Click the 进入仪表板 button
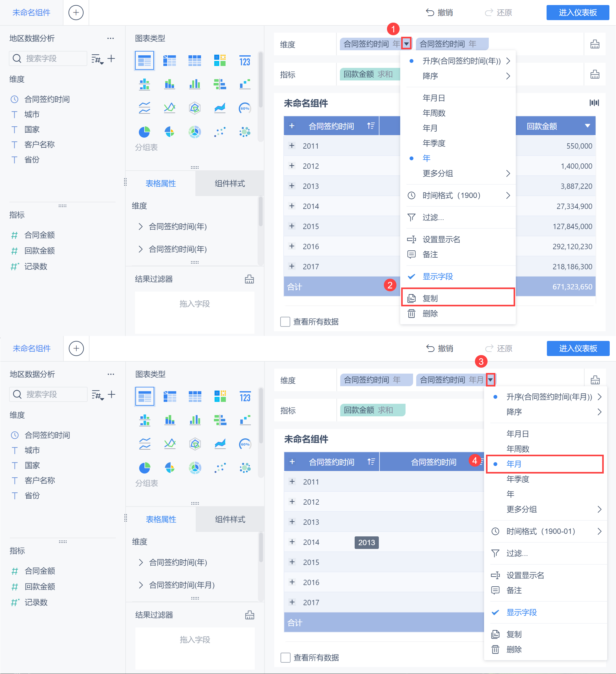 [x=577, y=13]
